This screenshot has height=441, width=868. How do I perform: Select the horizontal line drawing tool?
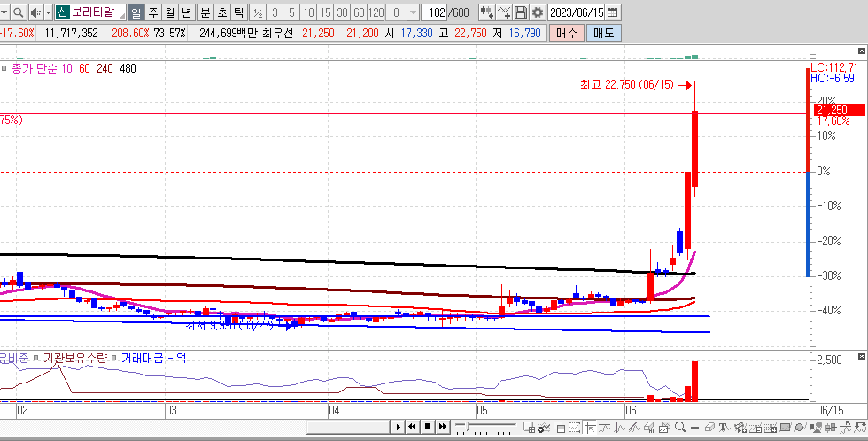click(x=694, y=427)
